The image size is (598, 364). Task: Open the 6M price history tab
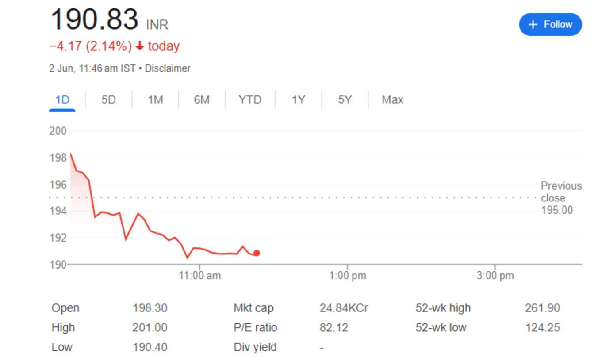click(203, 100)
